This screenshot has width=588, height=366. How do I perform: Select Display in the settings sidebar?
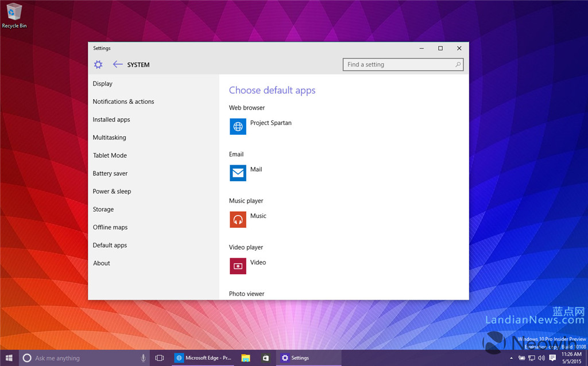pyautogui.click(x=102, y=83)
